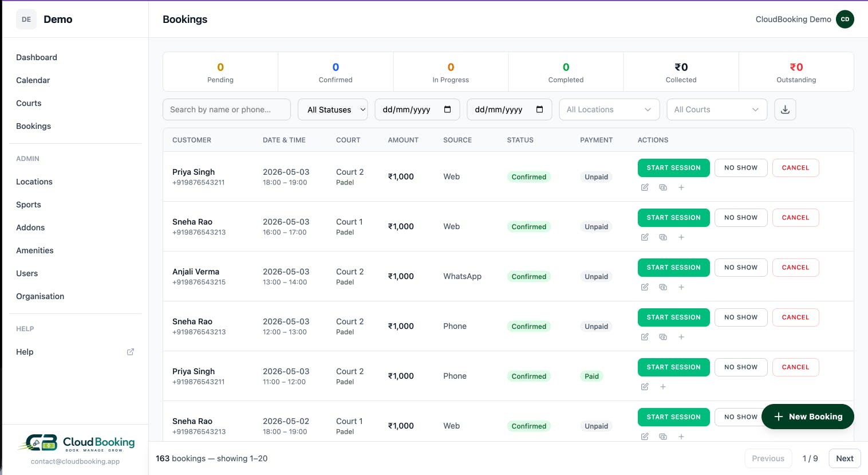Open the All Statuses dropdown
This screenshot has width=868, height=475.
point(333,109)
